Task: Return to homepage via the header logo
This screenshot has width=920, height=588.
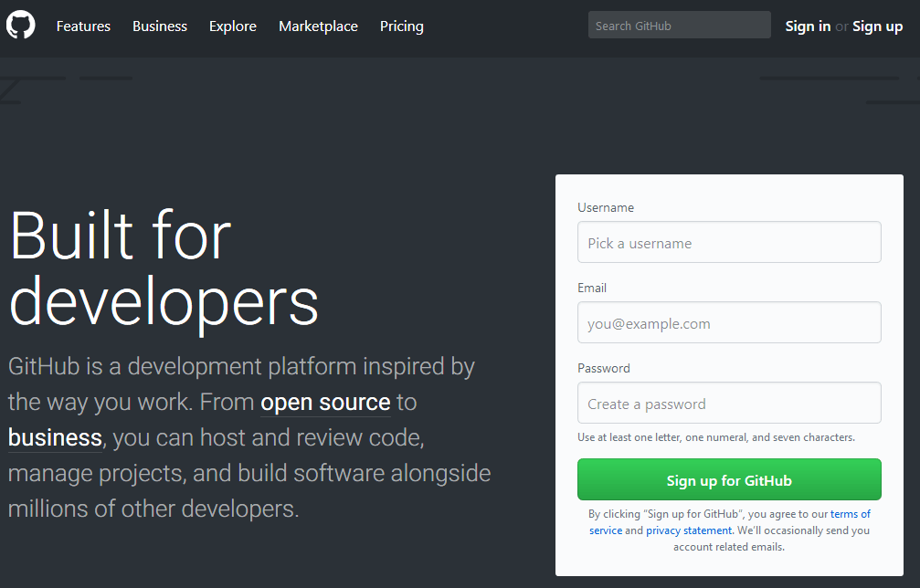Action: pos(20,24)
